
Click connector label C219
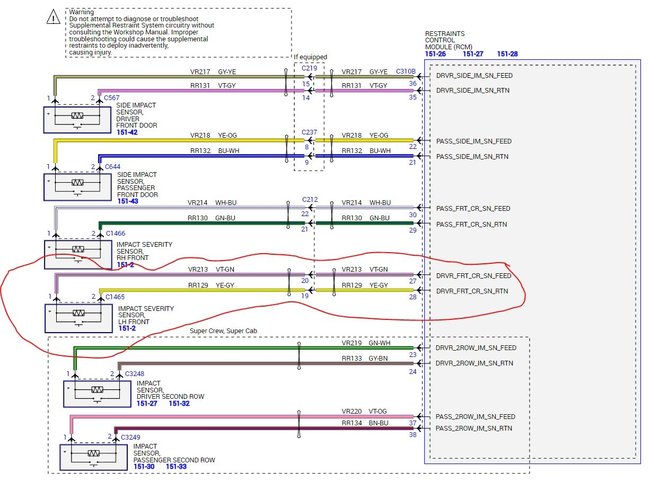(309, 68)
